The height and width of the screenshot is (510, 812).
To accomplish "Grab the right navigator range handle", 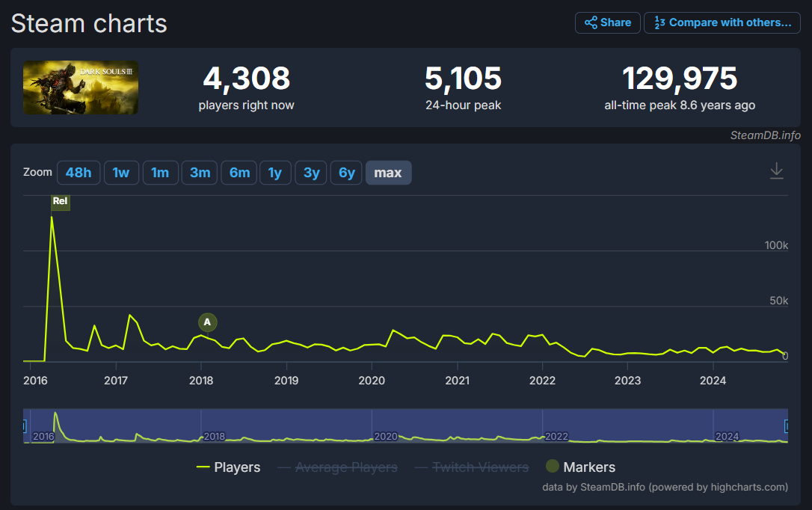I will coord(787,426).
